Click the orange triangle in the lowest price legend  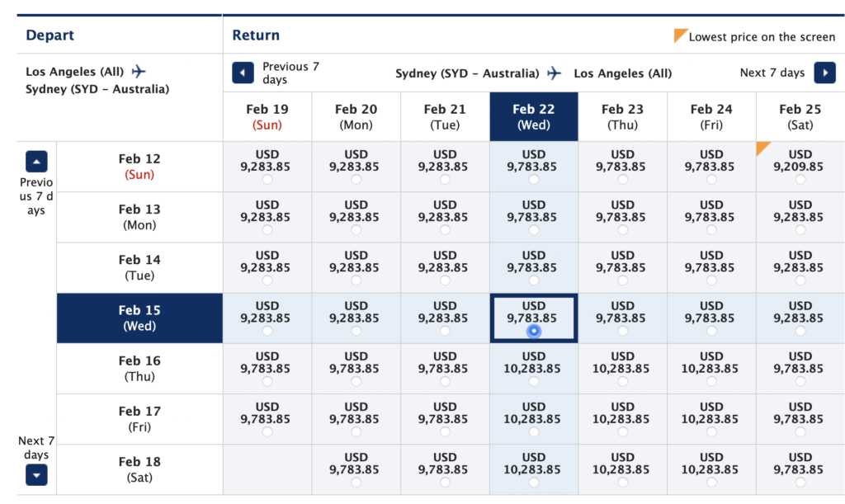click(x=679, y=35)
